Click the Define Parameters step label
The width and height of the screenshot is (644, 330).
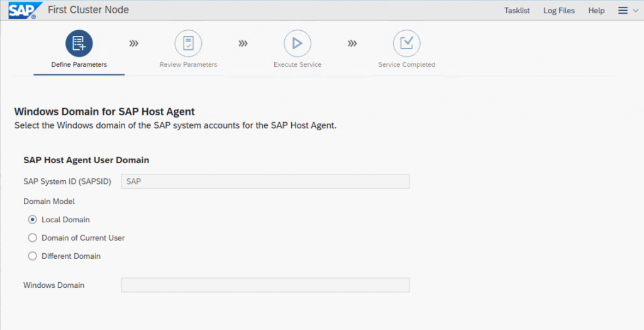pos(79,65)
